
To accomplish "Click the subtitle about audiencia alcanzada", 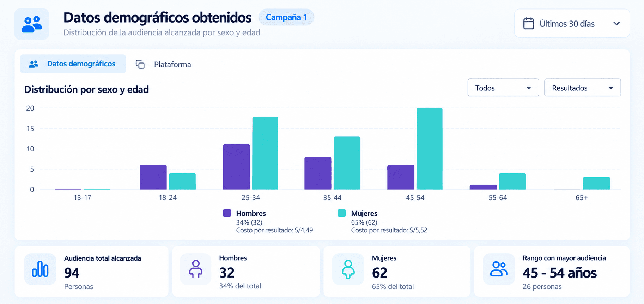I will pos(162,32).
